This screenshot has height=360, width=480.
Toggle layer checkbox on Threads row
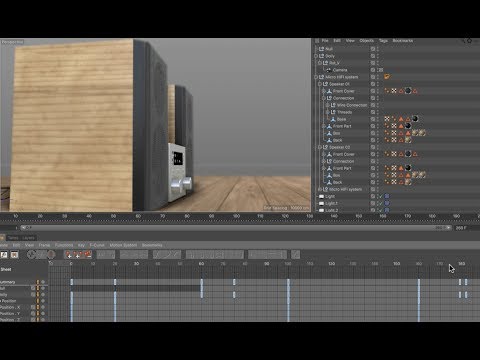(373, 112)
